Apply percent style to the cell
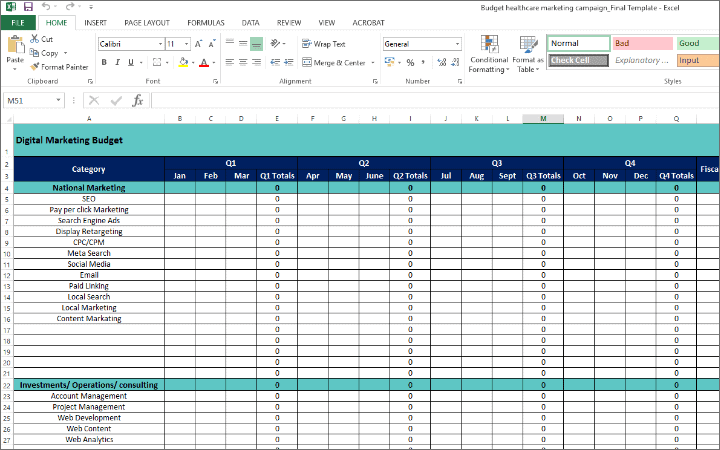Image resolution: width=720 pixels, height=450 pixels. tap(410, 62)
